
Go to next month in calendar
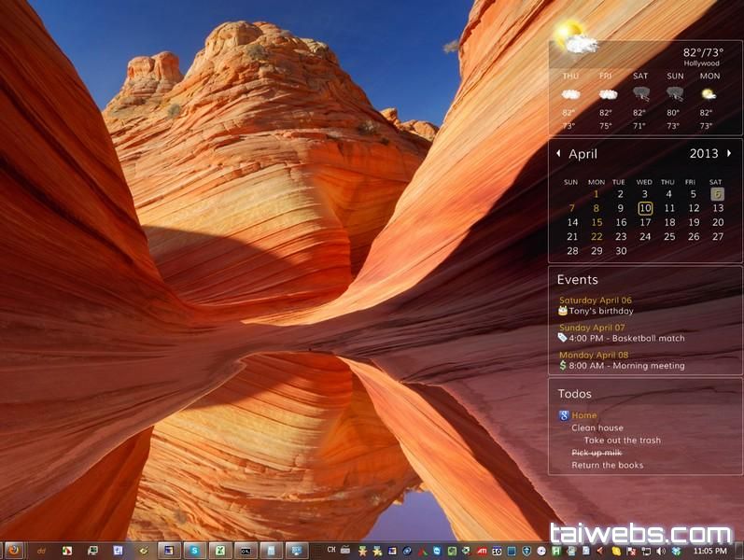pyautogui.click(x=730, y=153)
